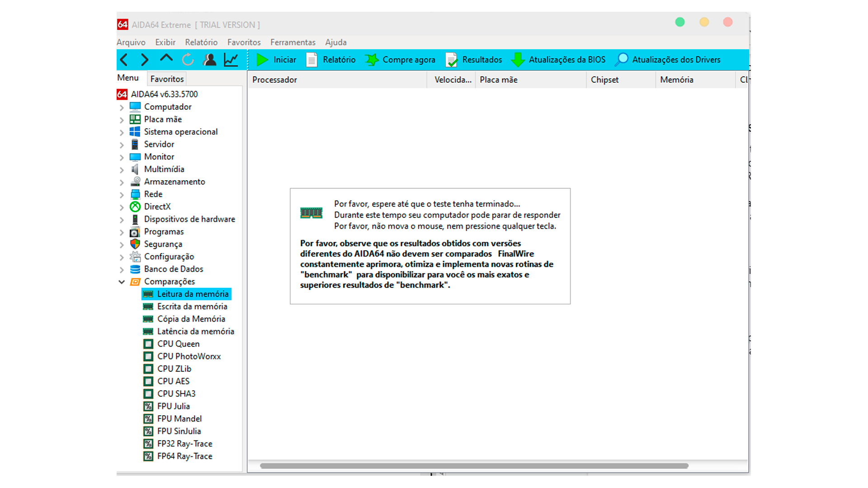Open the Relatório menu
Screen dimensions: 868x488
tap(201, 42)
